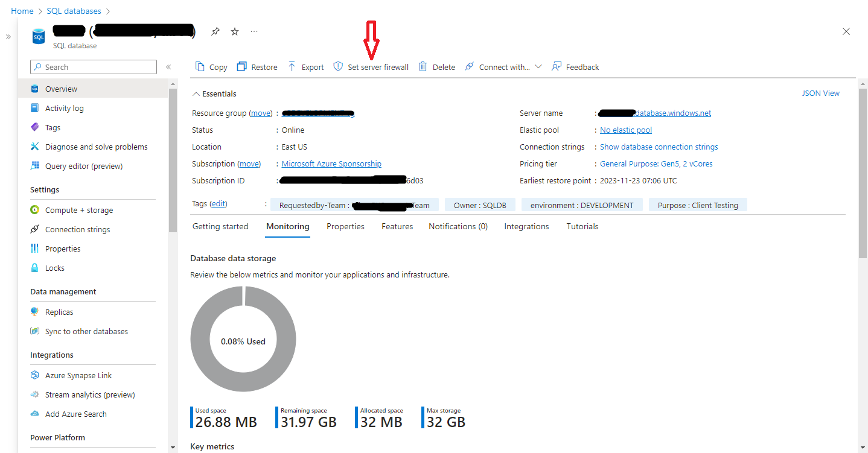Click move link next to Resource group
Image resolution: width=868 pixels, height=453 pixels.
click(261, 113)
